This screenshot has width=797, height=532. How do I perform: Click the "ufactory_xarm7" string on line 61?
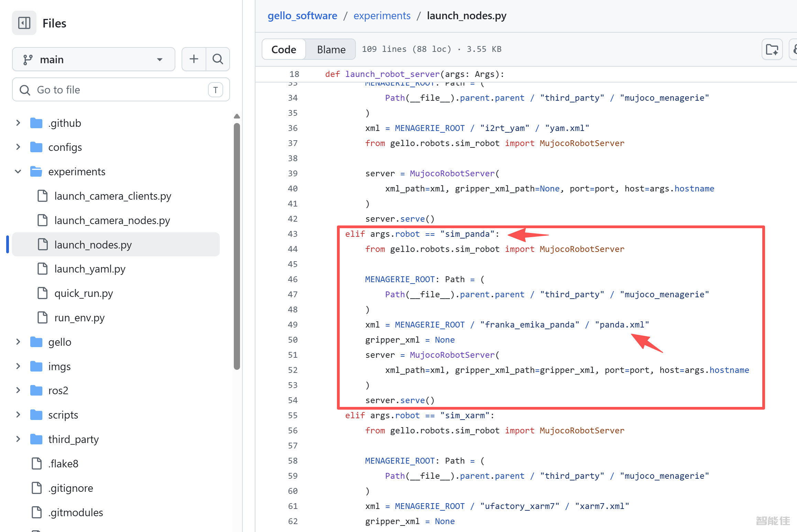(x=520, y=506)
